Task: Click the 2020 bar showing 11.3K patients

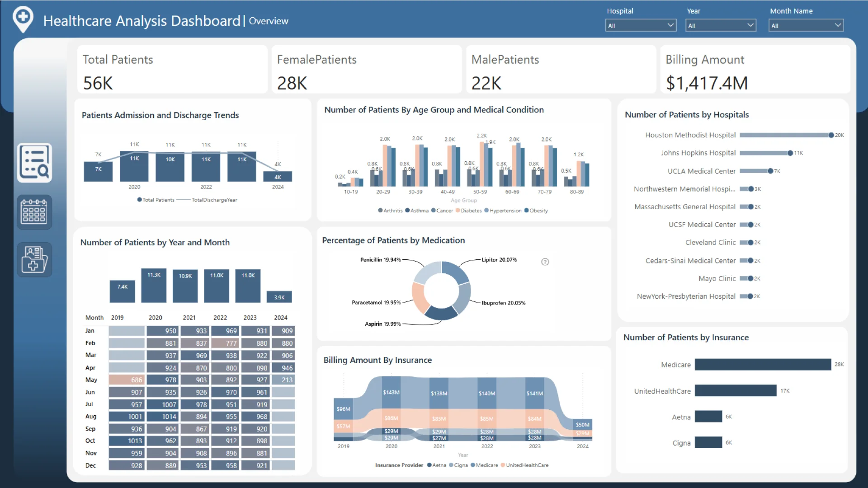Action: (x=154, y=286)
